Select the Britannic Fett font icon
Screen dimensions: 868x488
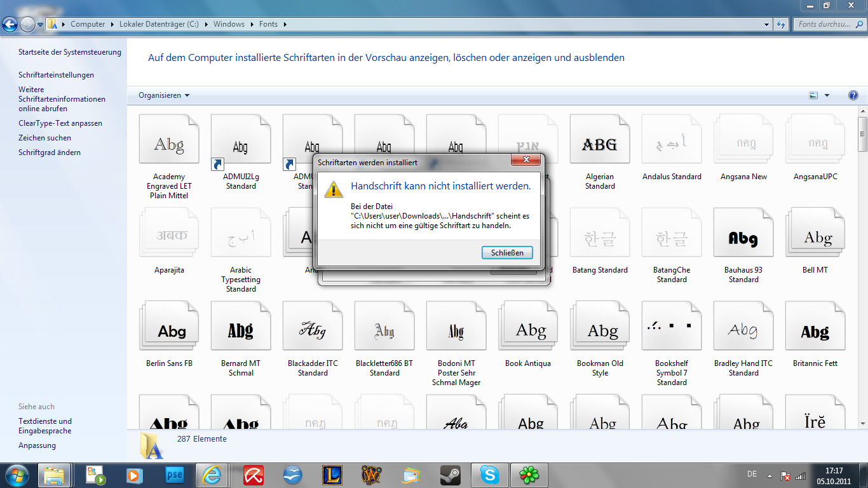pos(815,332)
